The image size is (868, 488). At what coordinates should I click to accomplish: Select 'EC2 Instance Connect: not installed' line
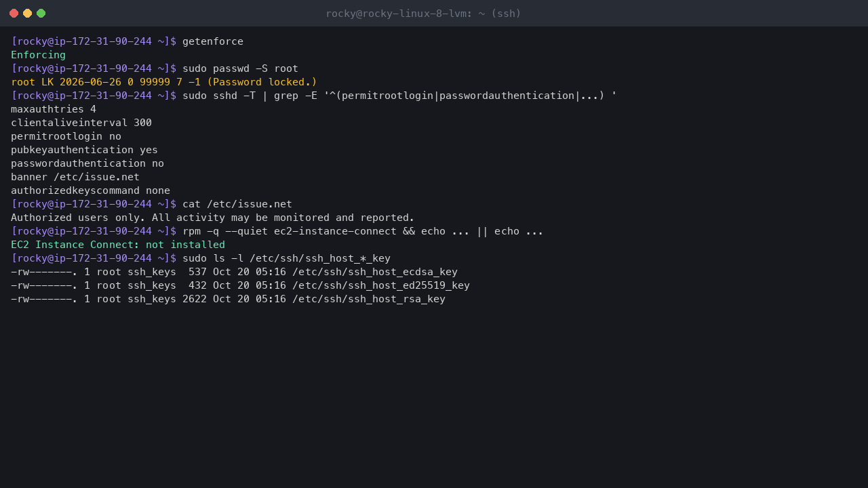tap(118, 245)
